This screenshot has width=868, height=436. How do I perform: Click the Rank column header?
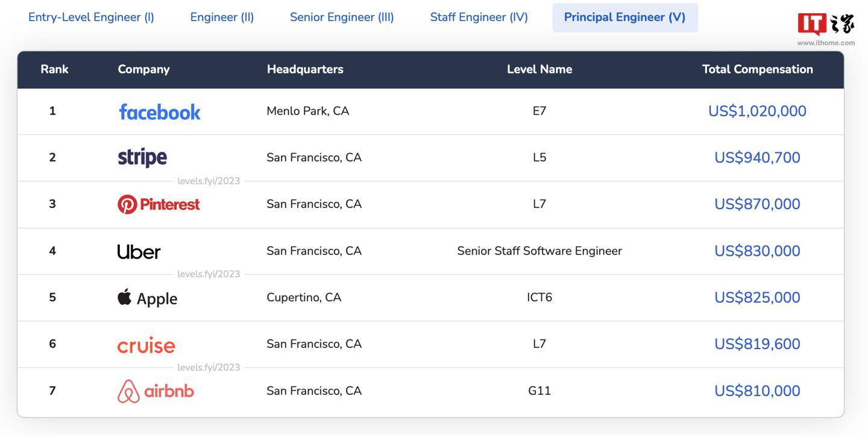pos(54,69)
